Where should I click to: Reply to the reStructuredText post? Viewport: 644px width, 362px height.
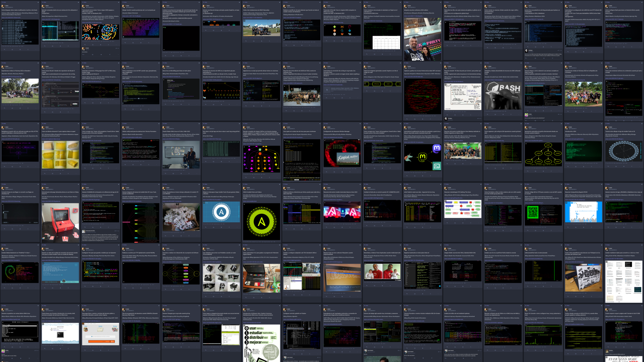pyautogui.click(x=528, y=286)
